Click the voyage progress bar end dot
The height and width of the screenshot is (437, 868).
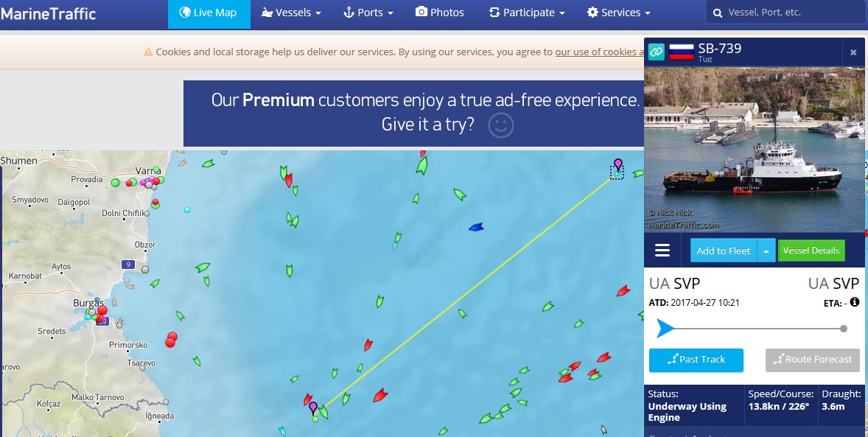[x=843, y=329]
